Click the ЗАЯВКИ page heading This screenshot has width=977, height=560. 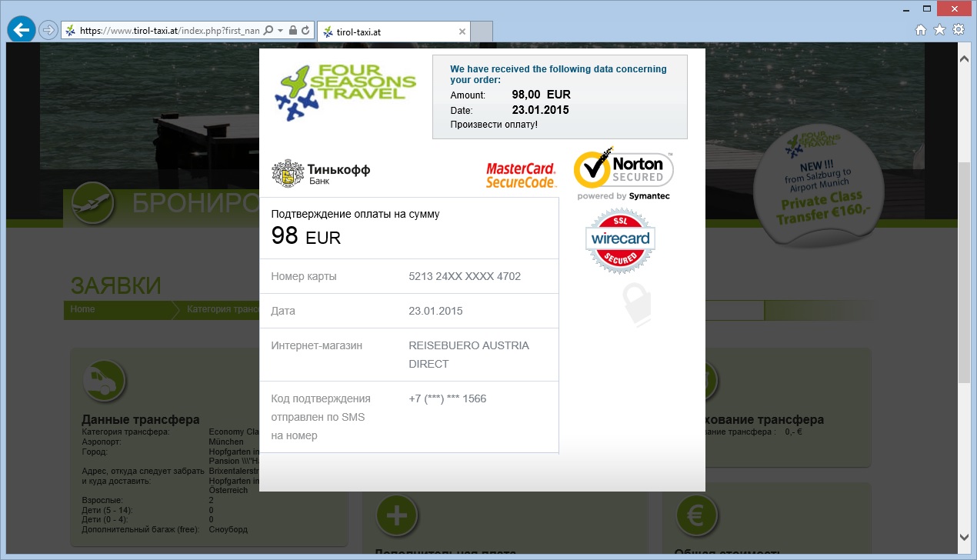tap(116, 286)
